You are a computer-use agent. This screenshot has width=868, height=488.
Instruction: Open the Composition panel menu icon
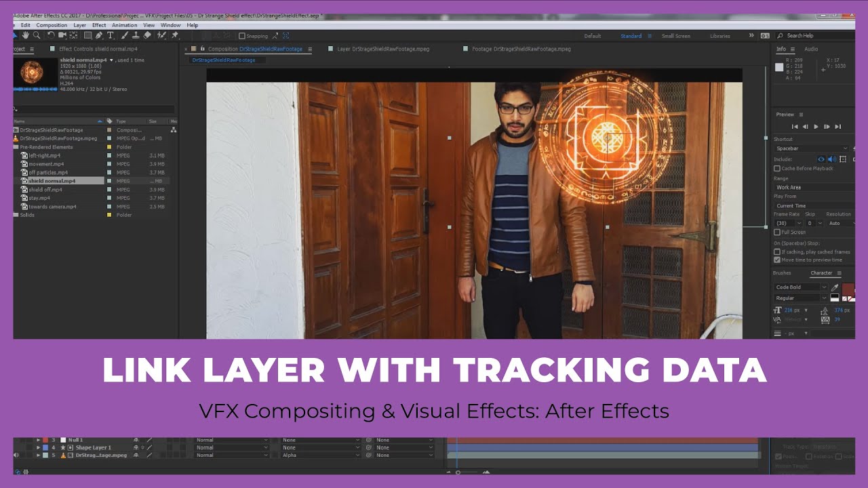(310, 49)
